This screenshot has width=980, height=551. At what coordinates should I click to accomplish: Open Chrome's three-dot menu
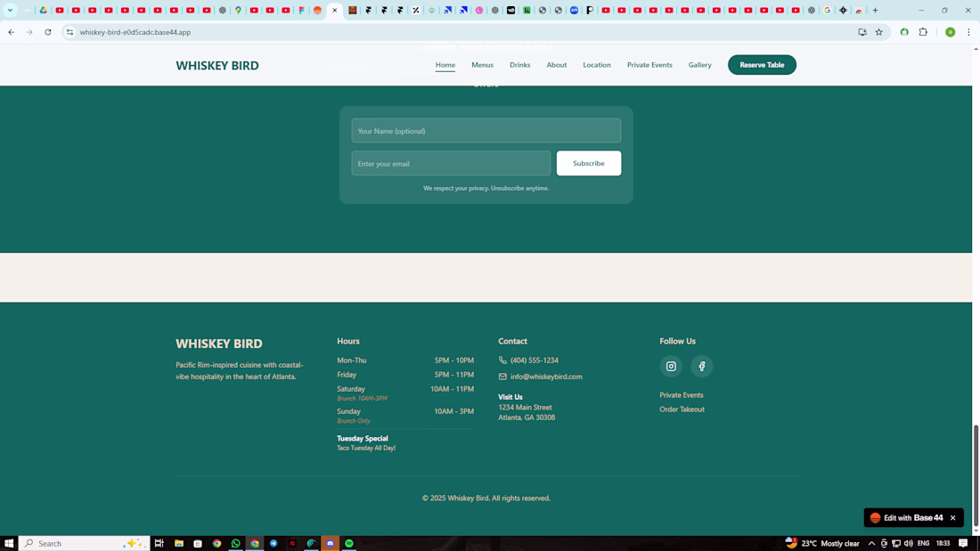point(968,32)
